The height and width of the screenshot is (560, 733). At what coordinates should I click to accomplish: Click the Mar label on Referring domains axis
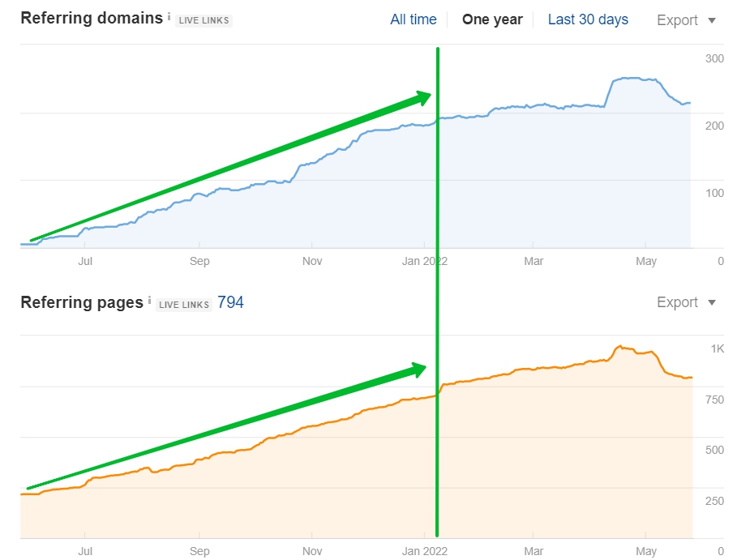coord(534,261)
